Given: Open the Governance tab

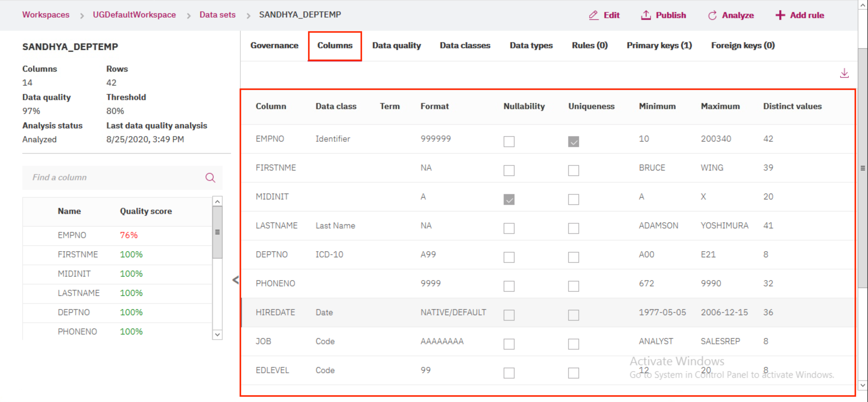Looking at the screenshot, I should click(274, 46).
